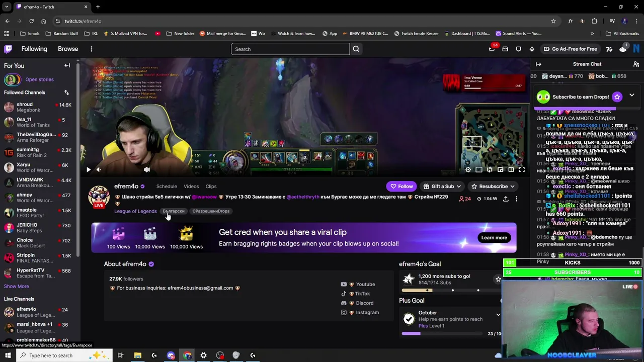Image resolution: width=644 pixels, height=362 pixels.
Task: Expand Resubscribe options dropdown
Action: pyautogui.click(x=512, y=186)
